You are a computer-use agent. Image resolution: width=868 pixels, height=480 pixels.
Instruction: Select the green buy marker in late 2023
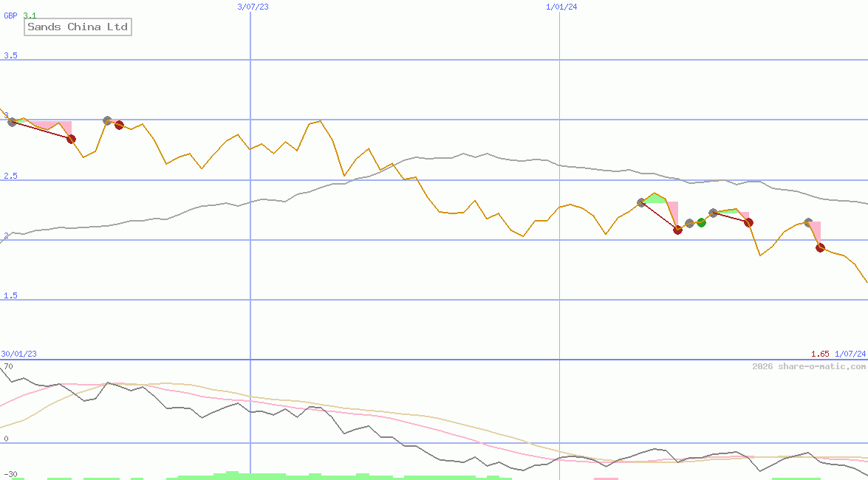coord(702,222)
